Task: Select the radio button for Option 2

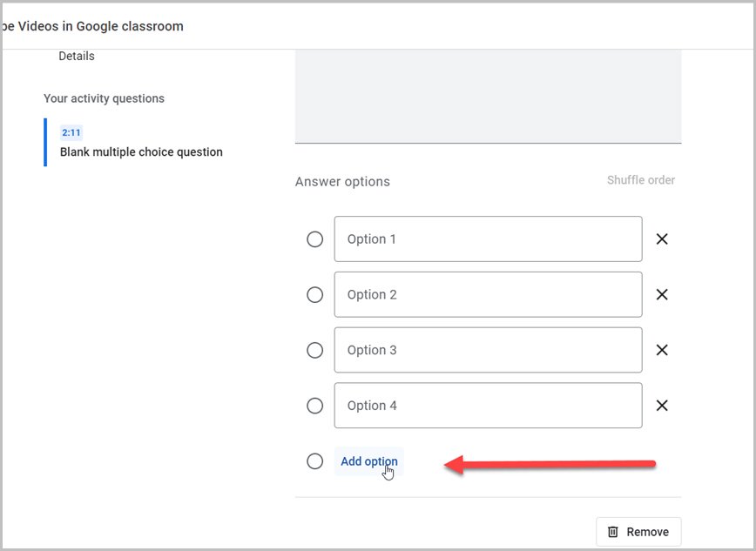Action: 314,294
